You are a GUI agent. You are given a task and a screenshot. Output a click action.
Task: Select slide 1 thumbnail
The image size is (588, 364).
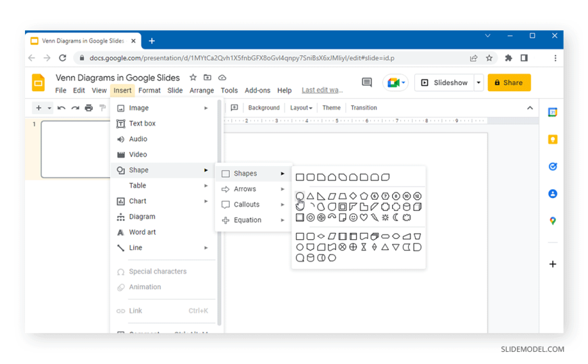click(x=76, y=149)
